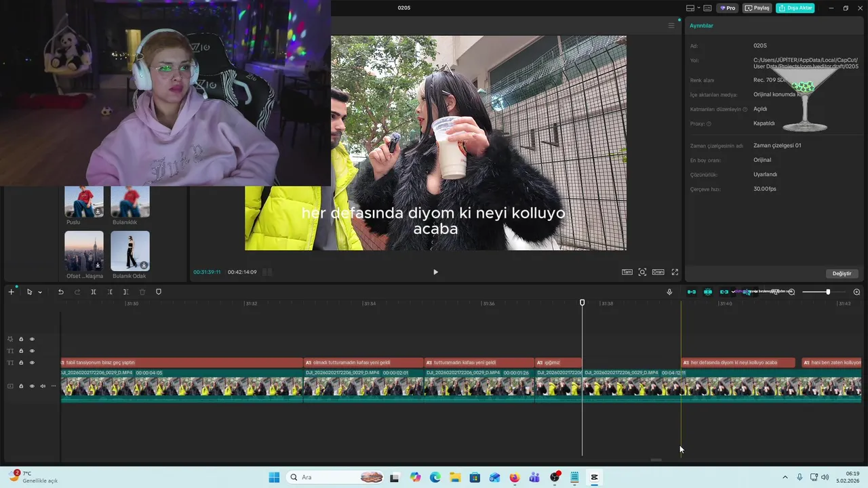Click the undo arrow in timeline toolbar
The height and width of the screenshot is (488, 868).
[x=60, y=292]
